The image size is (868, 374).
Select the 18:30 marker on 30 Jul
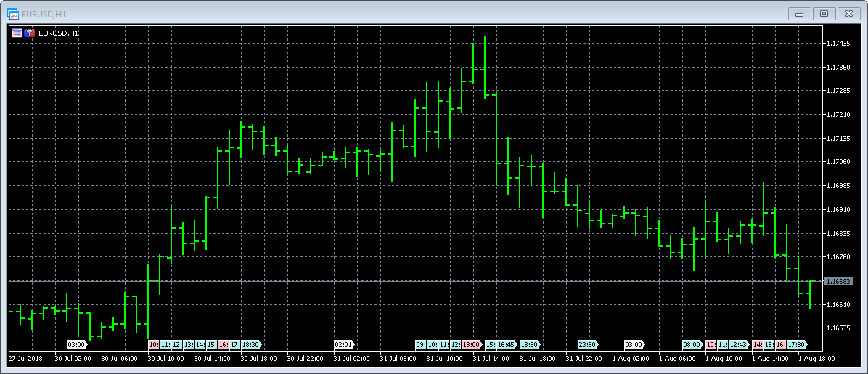[x=251, y=345]
